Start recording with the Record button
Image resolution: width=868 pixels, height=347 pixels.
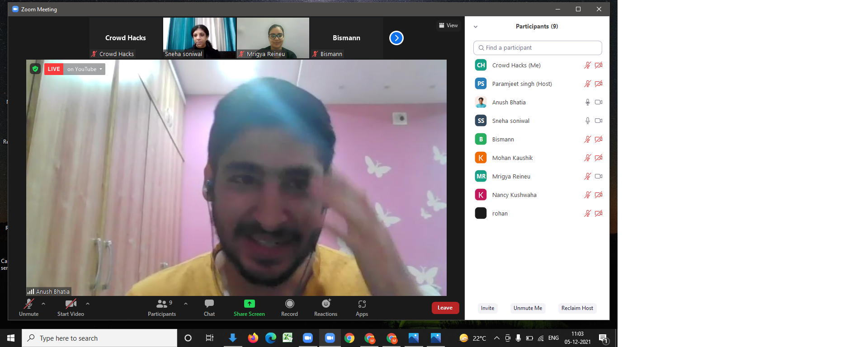[289, 308]
